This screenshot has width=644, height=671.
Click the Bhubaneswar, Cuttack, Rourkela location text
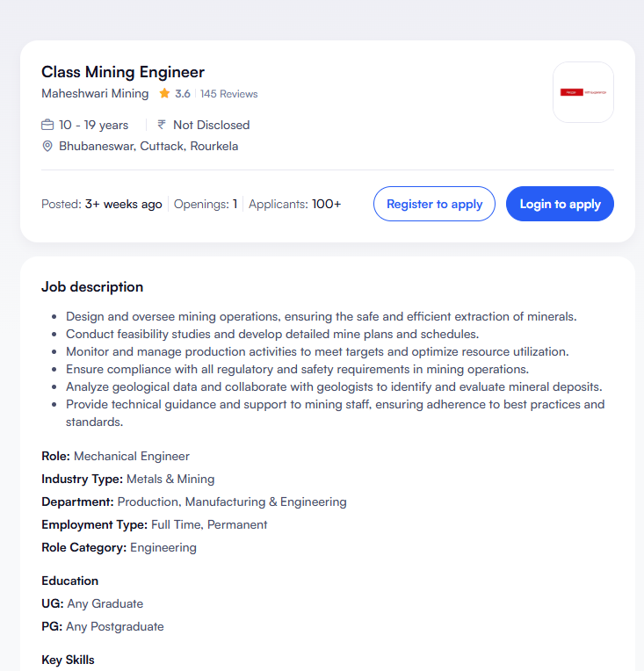pyautogui.click(x=148, y=146)
